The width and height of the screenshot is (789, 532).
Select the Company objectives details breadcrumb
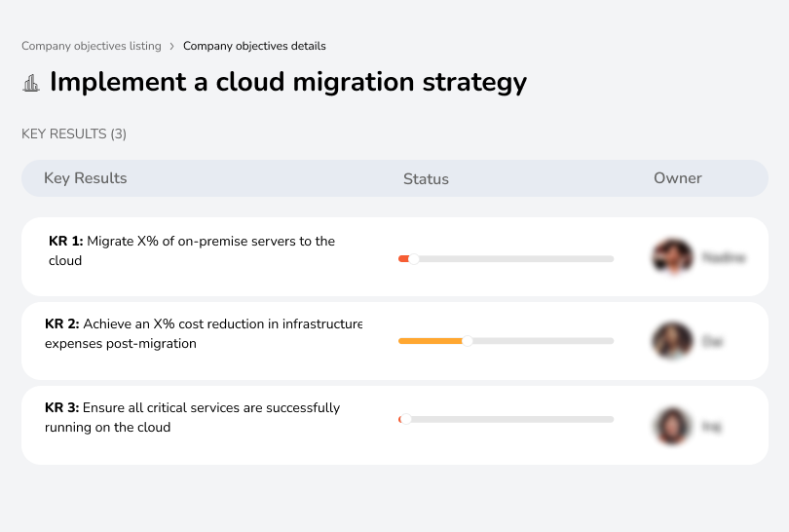[254, 46]
